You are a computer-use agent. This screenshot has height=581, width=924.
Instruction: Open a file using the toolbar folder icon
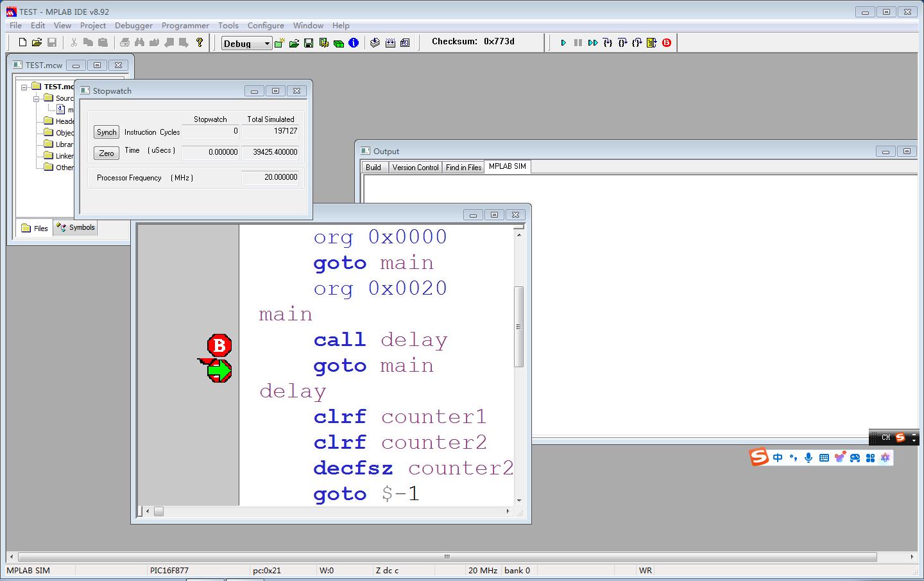[37, 42]
